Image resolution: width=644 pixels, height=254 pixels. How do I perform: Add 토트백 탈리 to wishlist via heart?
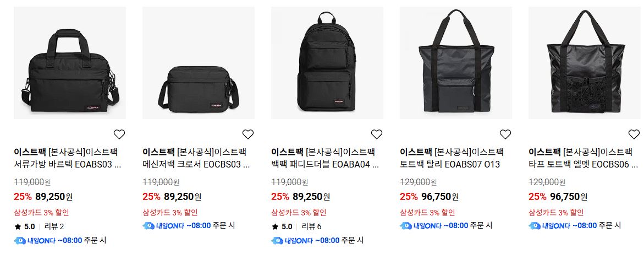click(x=505, y=134)
